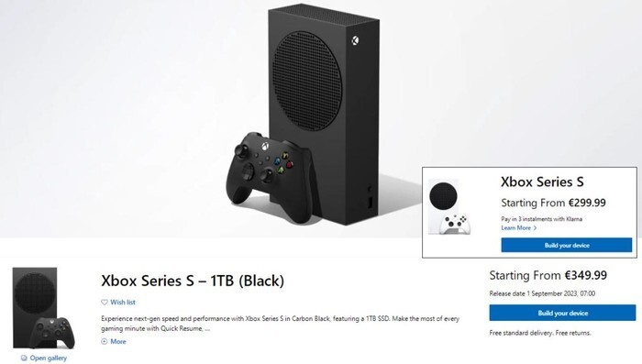The height and width of the screenshot is (364, 642).
Task: Select the white Xbox Series S thumbnail
Action: (x=449, y=207)
